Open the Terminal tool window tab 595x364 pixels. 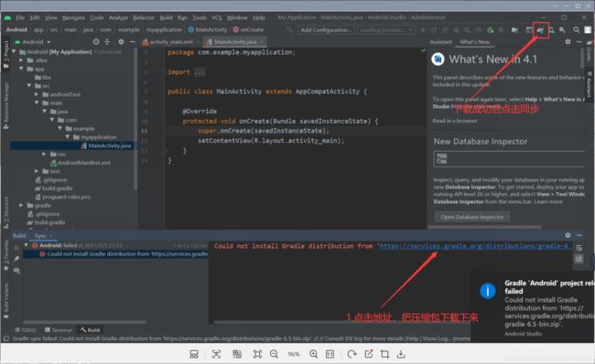pos(59,330)
